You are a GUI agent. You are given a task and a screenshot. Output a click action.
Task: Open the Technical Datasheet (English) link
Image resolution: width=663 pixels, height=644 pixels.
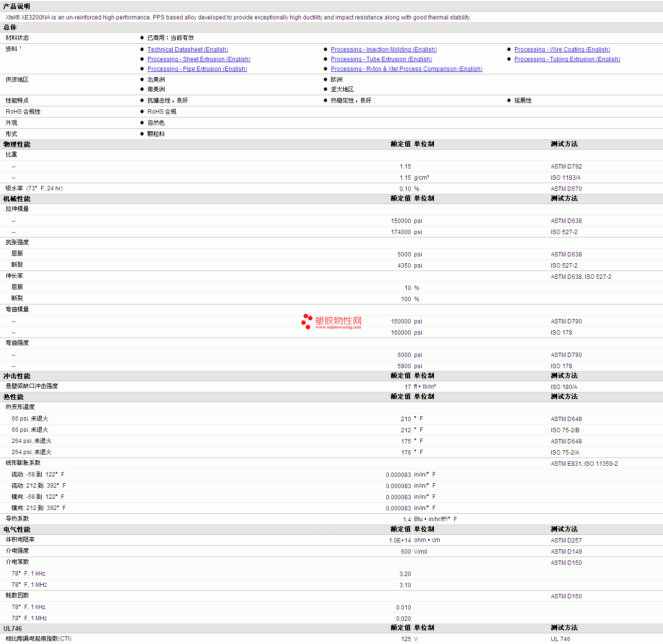tap(188, 50)
